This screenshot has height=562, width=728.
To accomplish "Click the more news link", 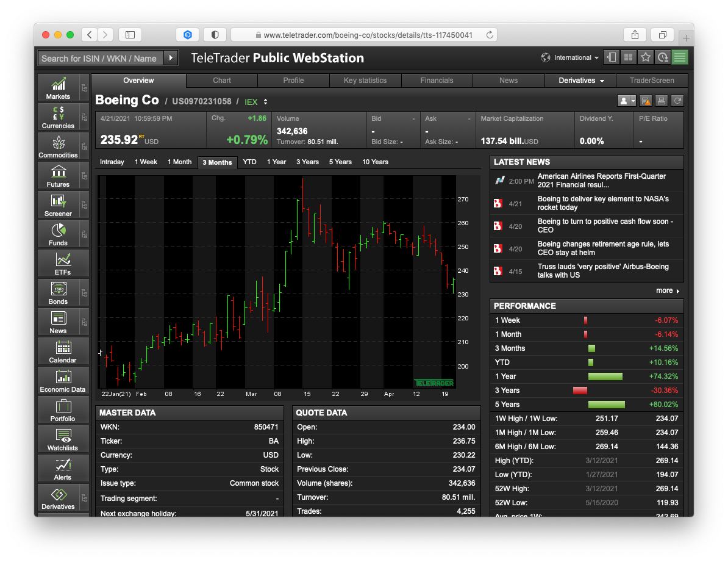I will pyautogui.click(x=668, y=290).
